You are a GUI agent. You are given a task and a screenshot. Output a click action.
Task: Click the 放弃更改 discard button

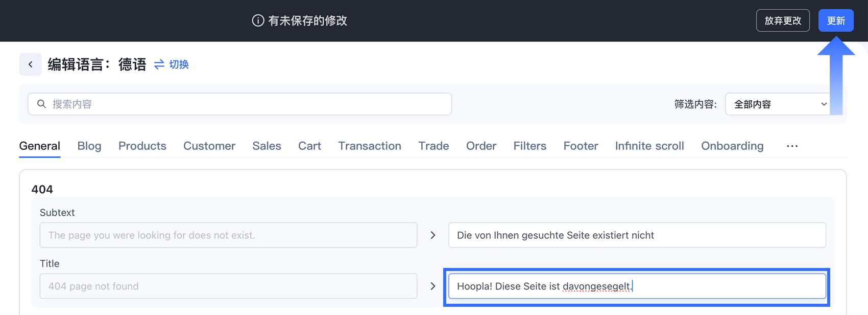point(783,20)
